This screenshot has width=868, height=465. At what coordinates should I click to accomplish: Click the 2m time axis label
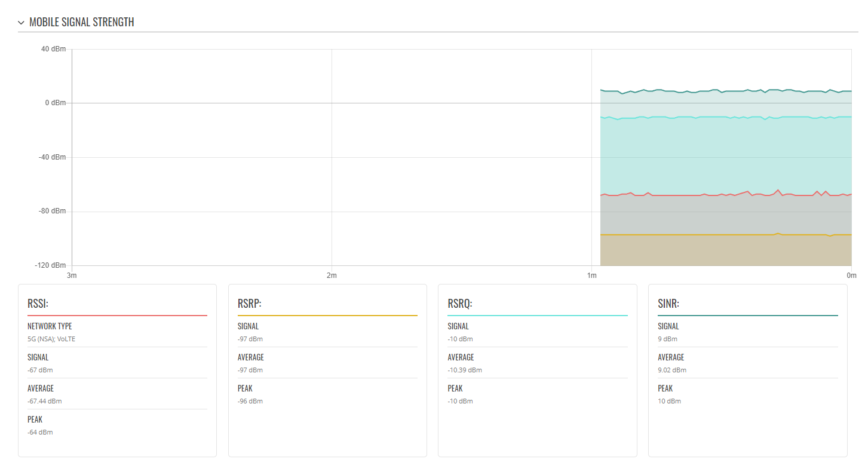pos(332,276)
